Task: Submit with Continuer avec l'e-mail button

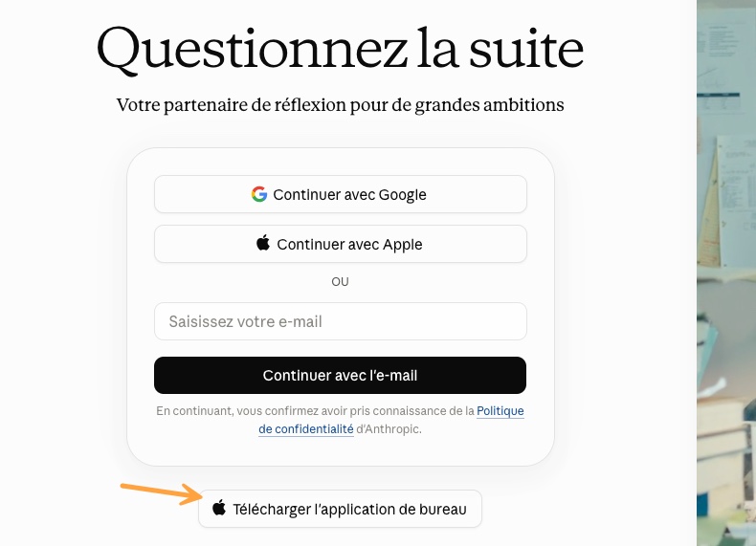Action: (341, 376)
